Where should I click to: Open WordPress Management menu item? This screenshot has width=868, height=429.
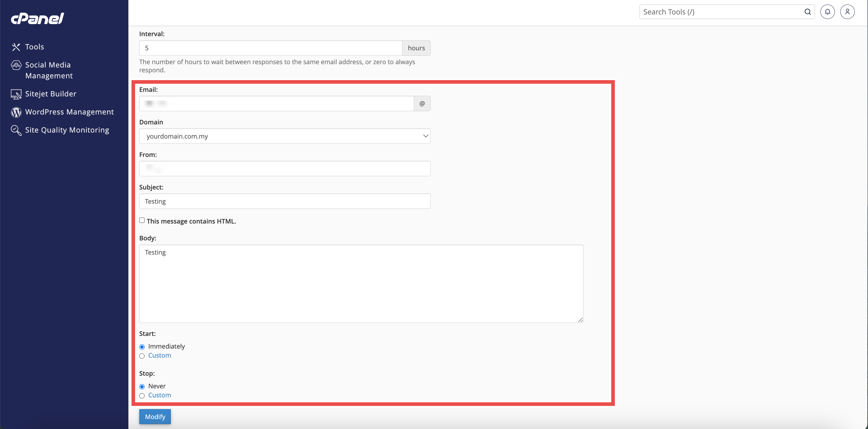click(69, 112)
